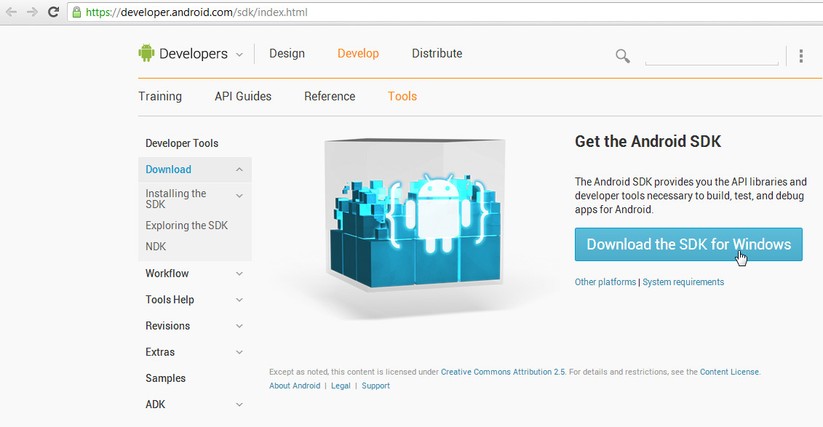
Task: Open the Other platforms link
Action: tap(605, 282)
